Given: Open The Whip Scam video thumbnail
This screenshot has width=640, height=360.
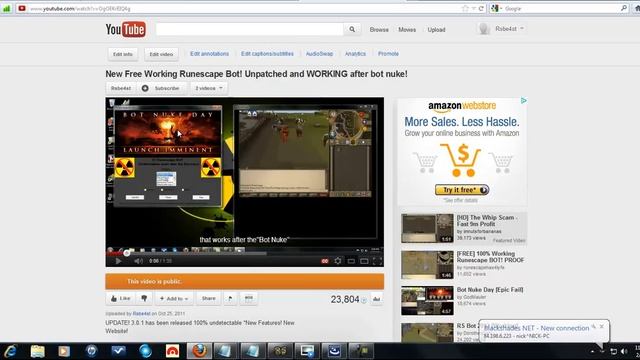Looking at the screenshot, I should coord(427,228).
